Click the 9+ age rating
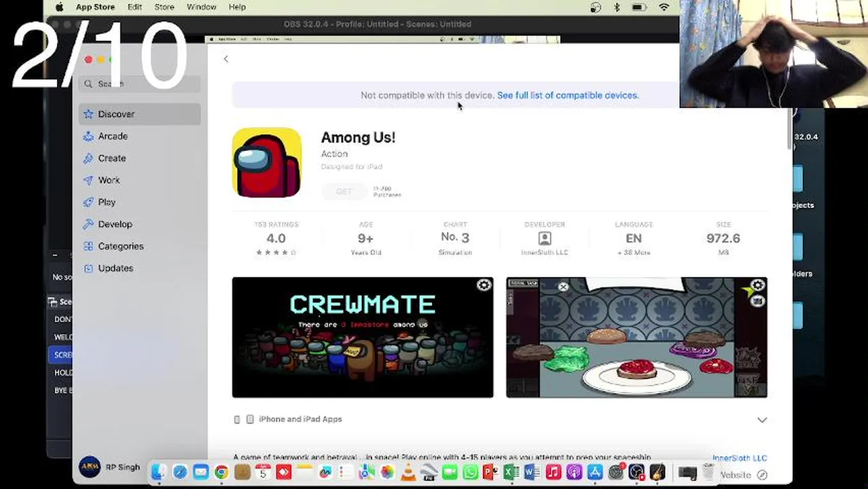The width and height of the screenshot is (868, 489). [365, 238]
